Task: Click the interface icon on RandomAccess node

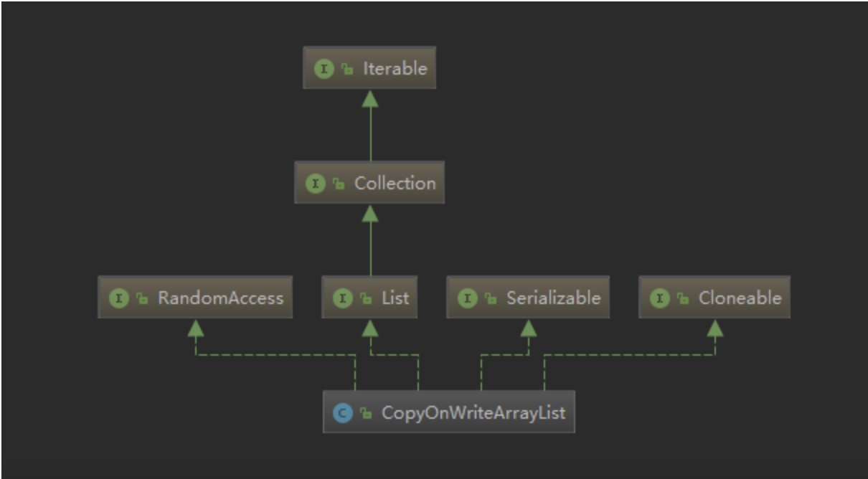Action: tap(119, 298)
